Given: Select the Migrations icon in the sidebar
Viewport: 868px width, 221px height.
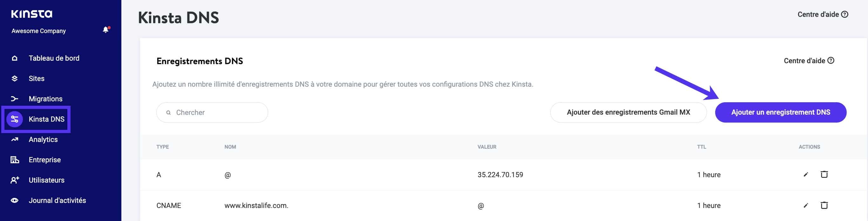Looking at the screenshot, I should pos(14,98).
